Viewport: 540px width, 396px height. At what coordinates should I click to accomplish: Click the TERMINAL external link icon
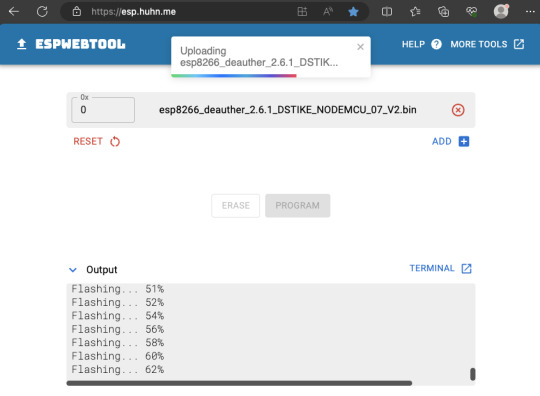466,269
